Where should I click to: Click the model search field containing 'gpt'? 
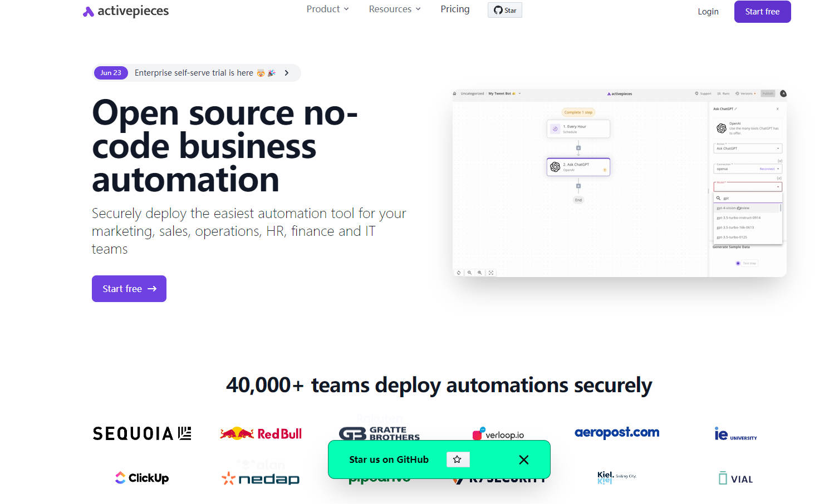pyautogui.click(x=748, y=198)
